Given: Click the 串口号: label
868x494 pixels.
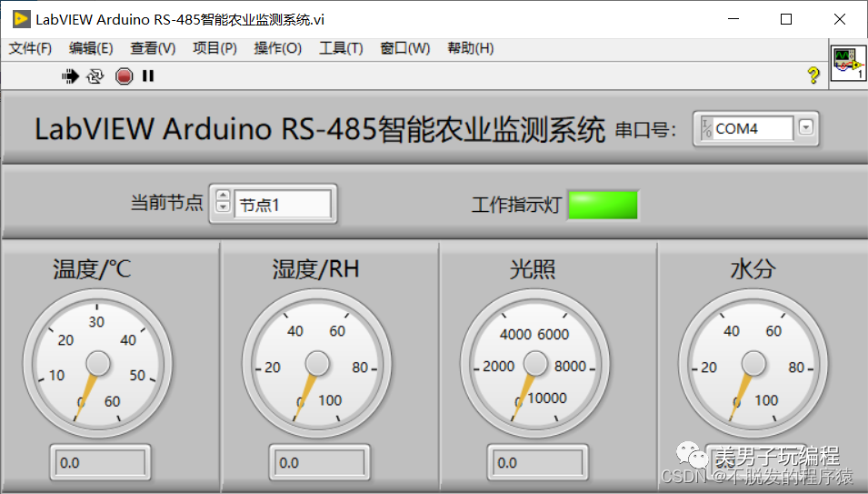Looking at the screenshot, I should point(645,130).
